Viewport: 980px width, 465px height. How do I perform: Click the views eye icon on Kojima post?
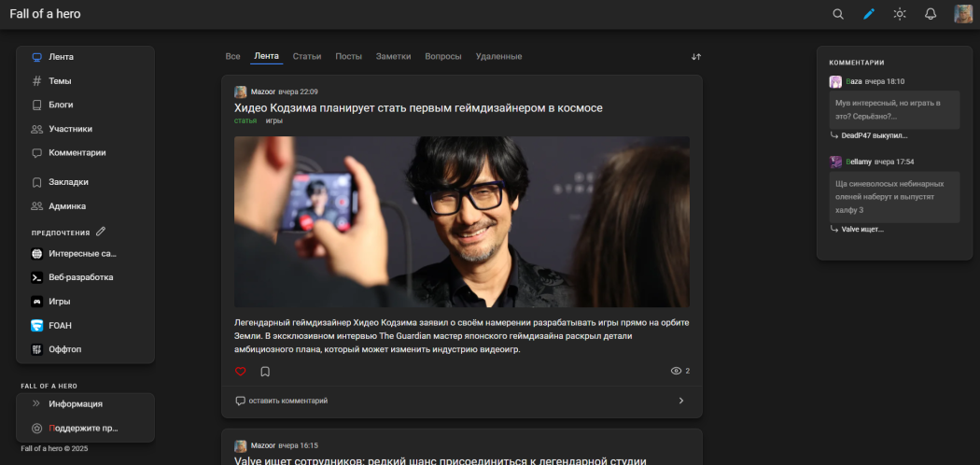pyautogui.click(x=676, y=371)
